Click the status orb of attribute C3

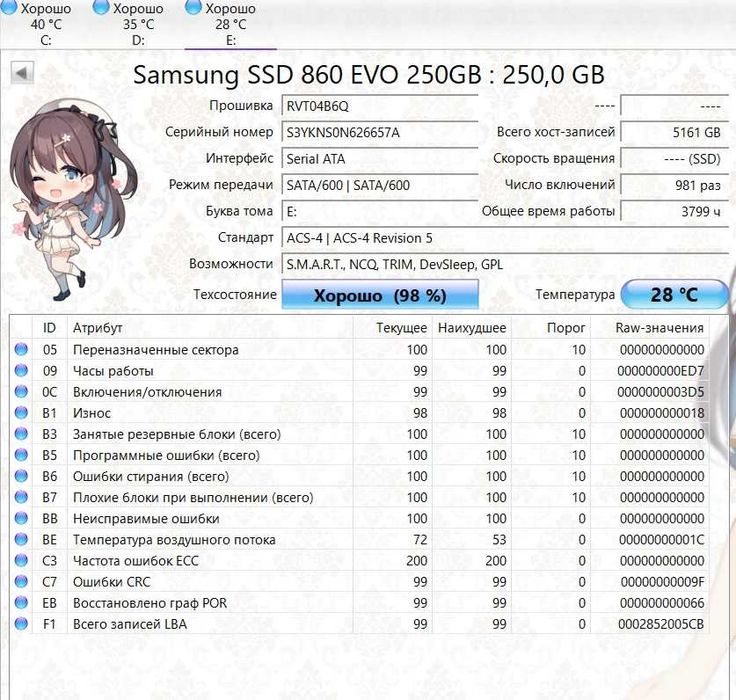coord(21,561)
